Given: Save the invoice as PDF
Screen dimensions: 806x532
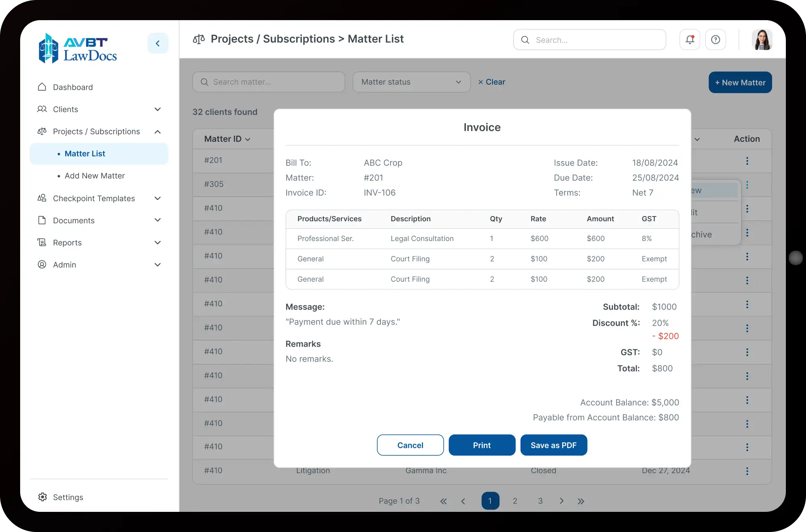Looking at the screenshot, I should 554,445.
